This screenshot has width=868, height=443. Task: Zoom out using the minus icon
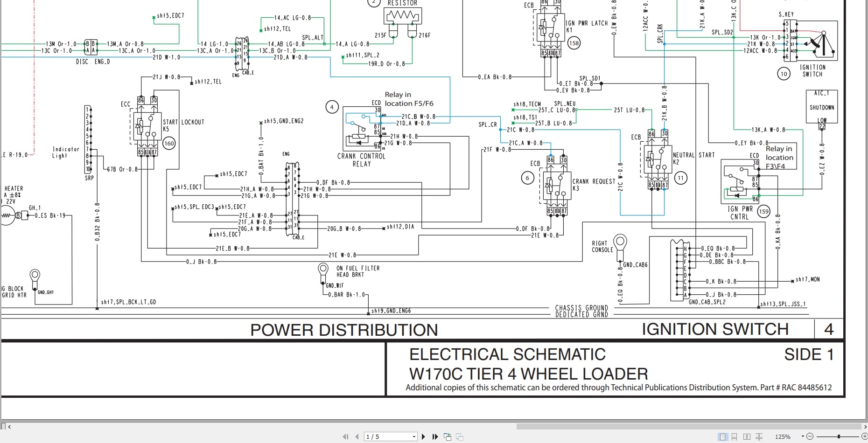click(x=810, y=437)
